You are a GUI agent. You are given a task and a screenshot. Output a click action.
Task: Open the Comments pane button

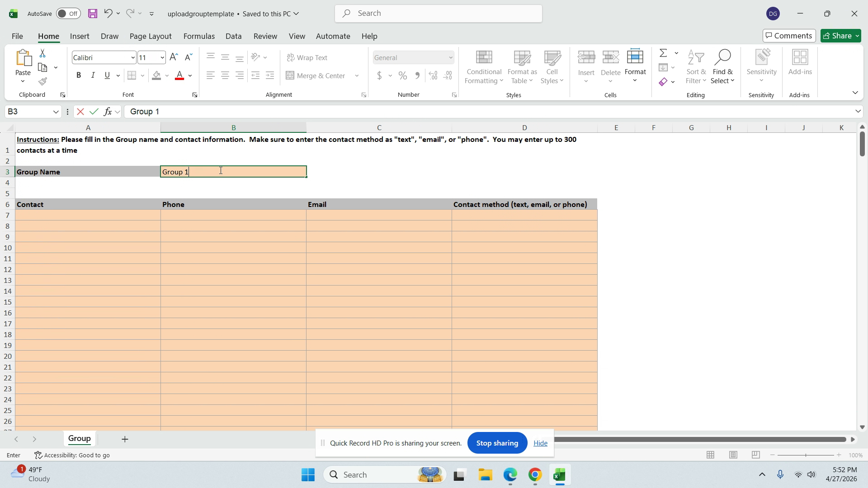789,36
